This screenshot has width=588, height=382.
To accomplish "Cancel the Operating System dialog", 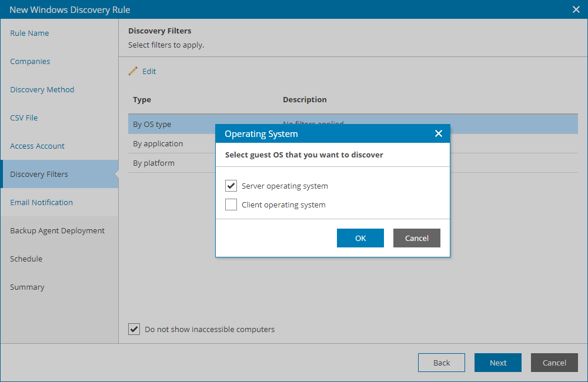I will [416, 238].
